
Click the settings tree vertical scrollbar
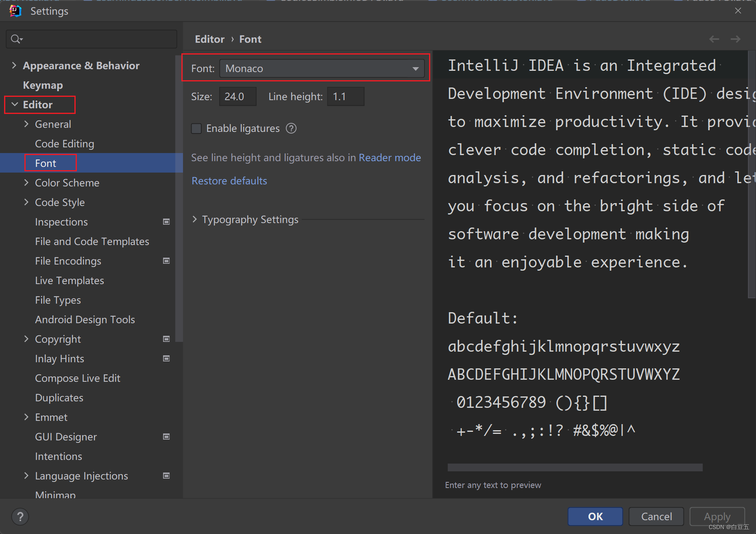pos(179,198)
